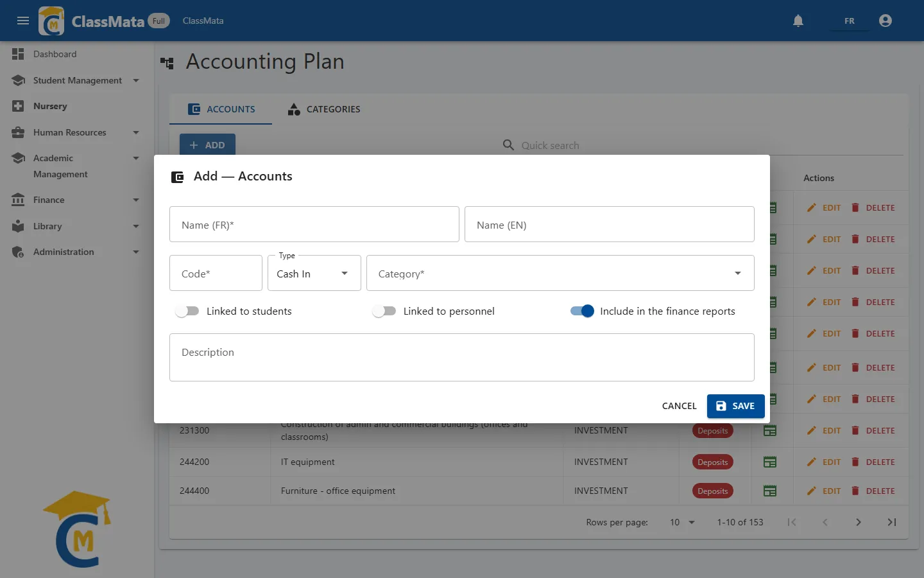The height and width of the screenshot is (578, 924).
Task: Disable Include in the finance reports
Action: (x=582, y=311)
